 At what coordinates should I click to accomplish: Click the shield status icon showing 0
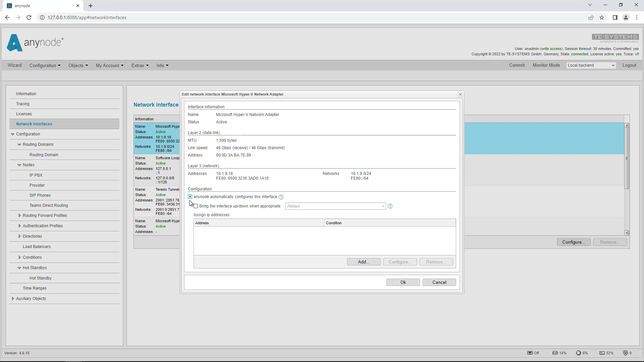(625, 353)
